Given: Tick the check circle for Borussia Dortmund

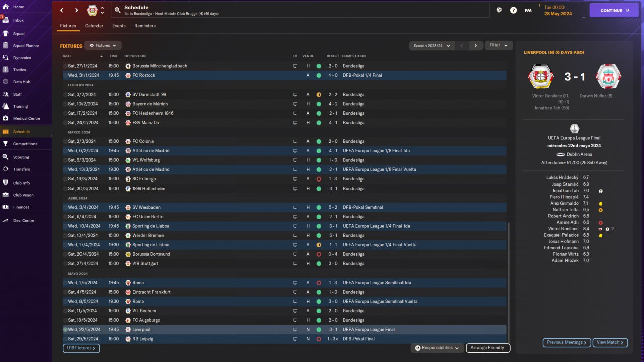Looking at the screenshot, I should 65,254.
